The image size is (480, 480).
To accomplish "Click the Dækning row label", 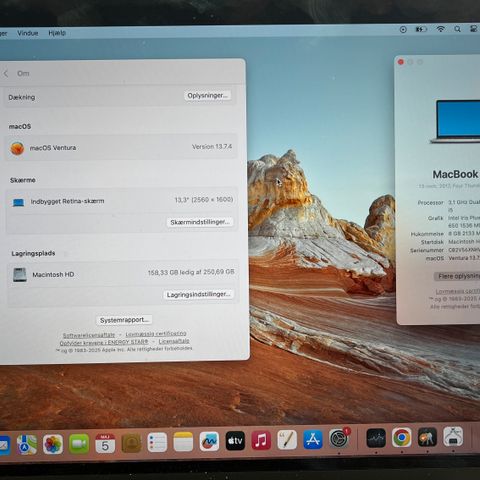I will 22,97.
